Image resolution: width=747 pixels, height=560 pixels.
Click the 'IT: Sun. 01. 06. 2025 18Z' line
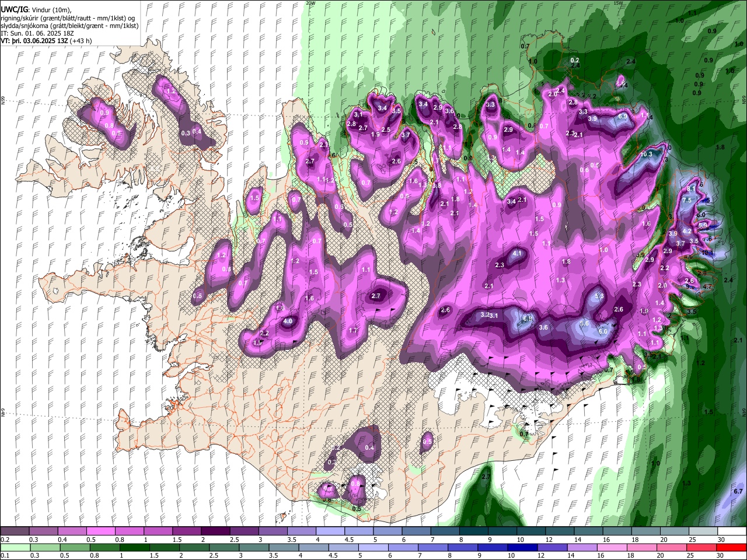[38, 33]
